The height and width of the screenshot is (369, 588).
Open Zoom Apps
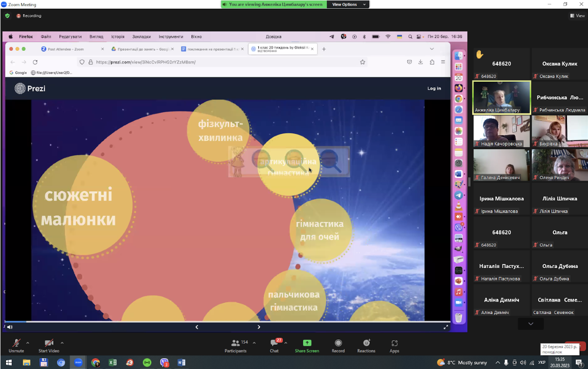(394, 346)
